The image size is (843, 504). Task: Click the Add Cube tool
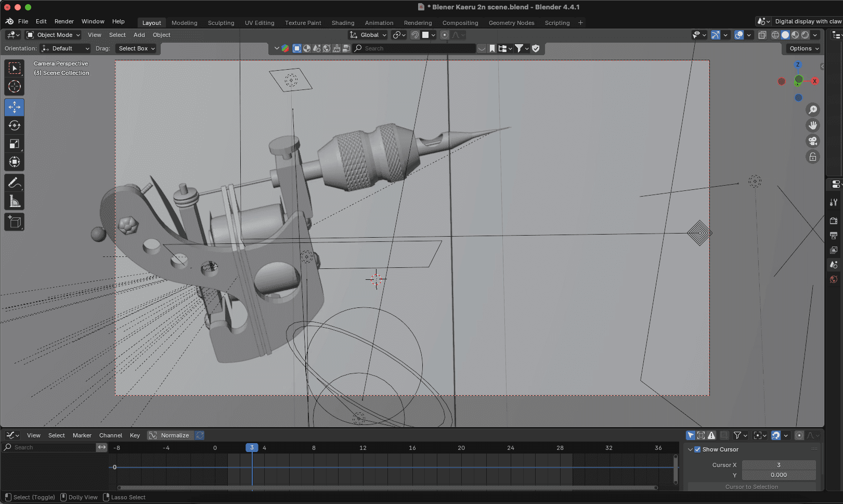(x=15, y=222)
